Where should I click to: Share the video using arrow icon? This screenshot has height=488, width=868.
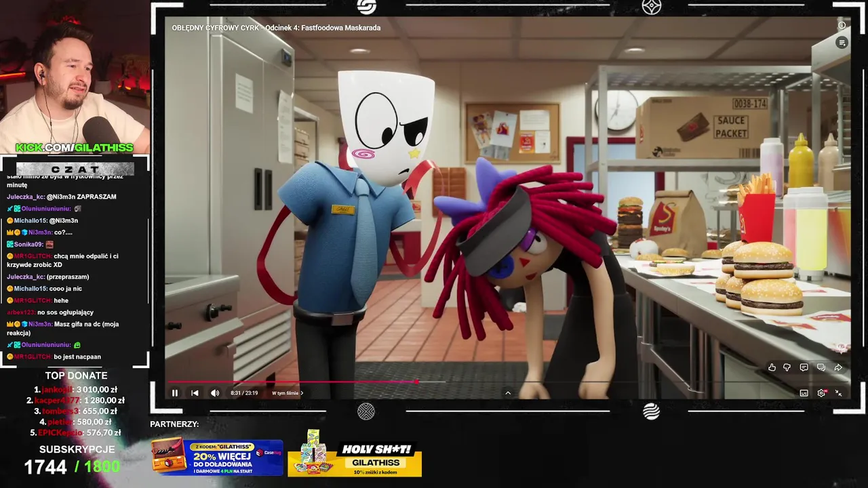[x=838, y=367]
